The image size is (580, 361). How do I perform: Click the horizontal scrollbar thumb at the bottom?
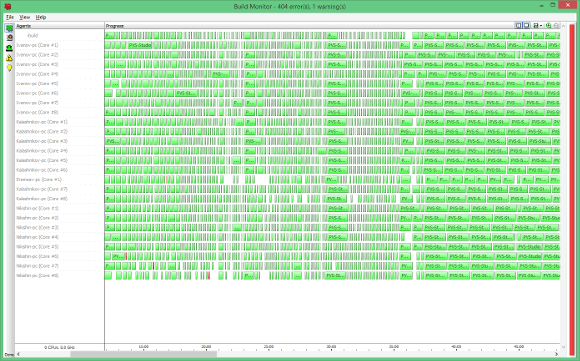point(144,354)
